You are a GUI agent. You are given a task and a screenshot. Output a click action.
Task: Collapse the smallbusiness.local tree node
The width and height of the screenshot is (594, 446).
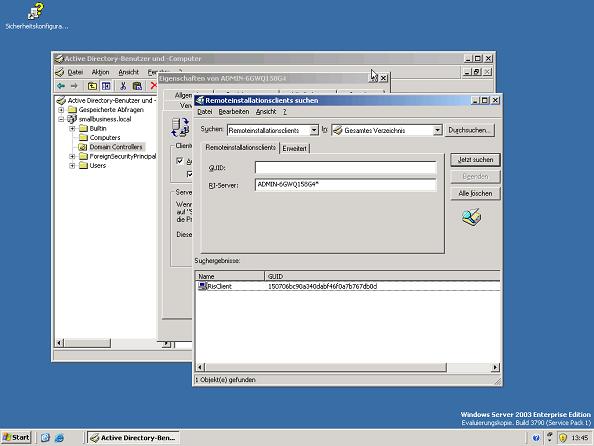(61, 119)
